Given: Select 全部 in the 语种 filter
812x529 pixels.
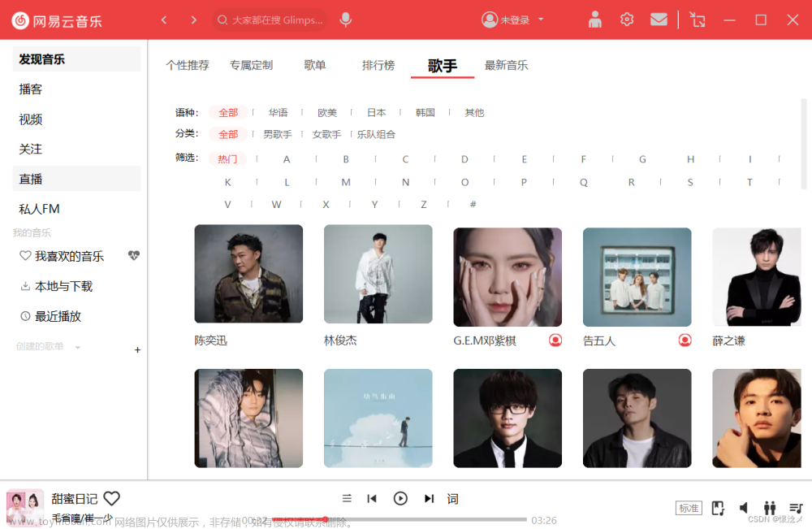Looking at the screenshot, I should click(x=228, y=112).
